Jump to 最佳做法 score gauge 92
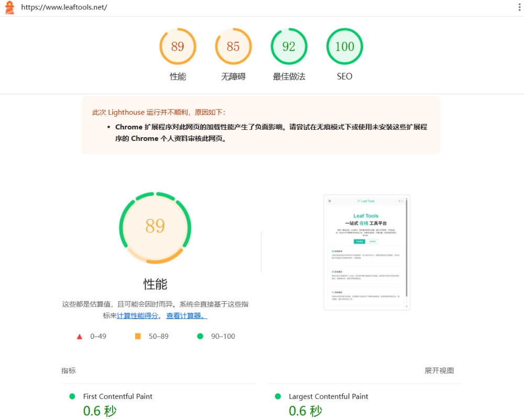 (x=289, y=47)
